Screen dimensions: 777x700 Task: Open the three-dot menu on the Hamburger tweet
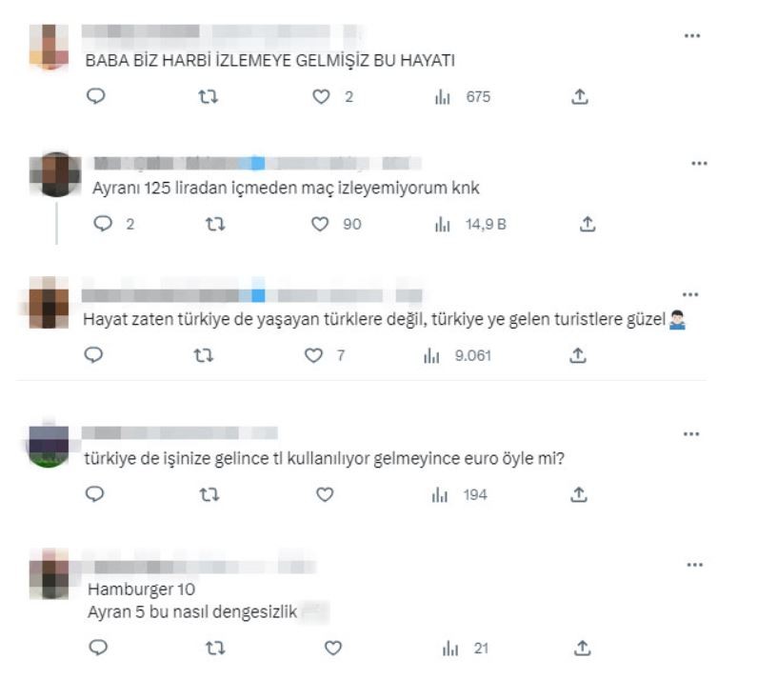[x=694, y=565]
